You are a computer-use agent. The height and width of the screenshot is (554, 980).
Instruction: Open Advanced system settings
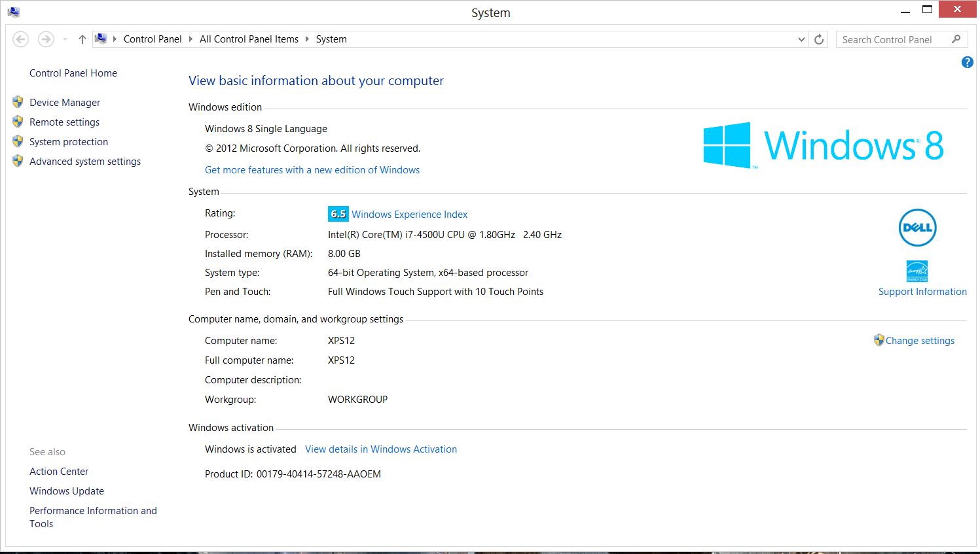(x=85, y=162)
